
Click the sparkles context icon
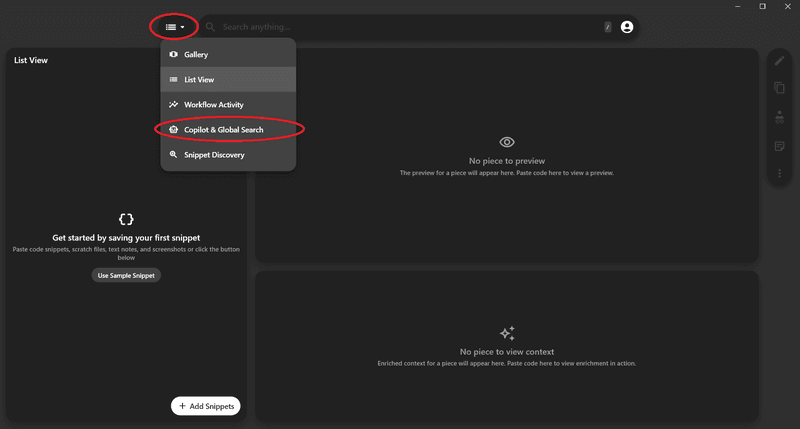coord(507,333)
